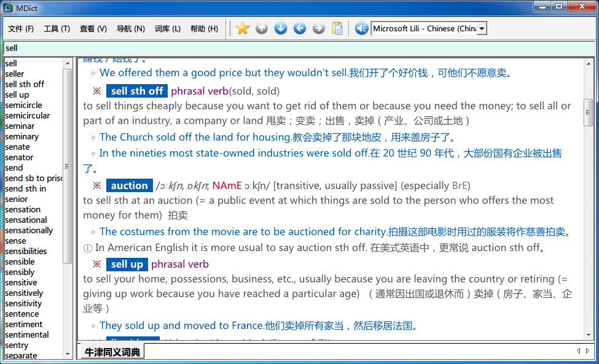Click the clipboard paste icon
This screenshot has height=364, width=599.
(337, 28)
